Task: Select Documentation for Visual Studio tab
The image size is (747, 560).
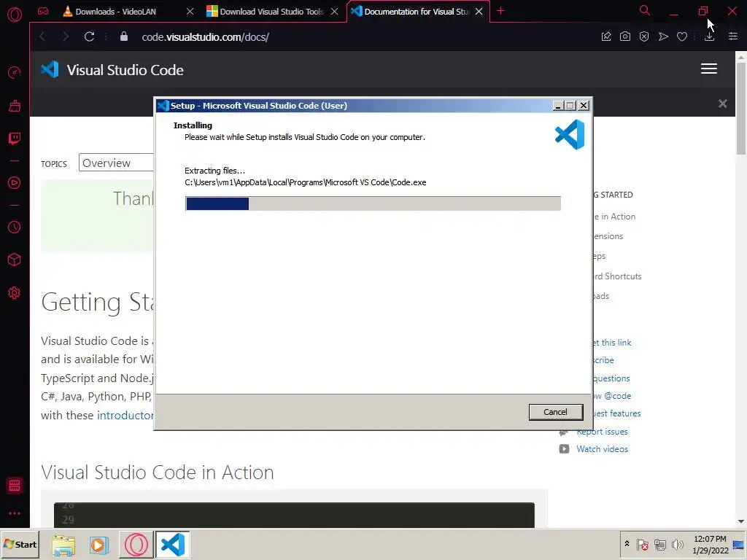Action: pyautogui.click(x=417, y=12)
